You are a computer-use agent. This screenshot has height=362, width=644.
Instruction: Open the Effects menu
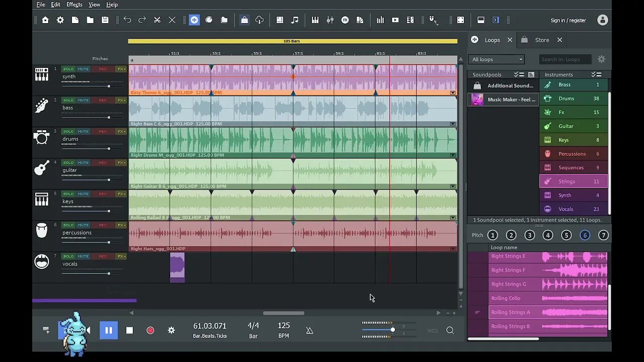[x=74, y=5]
